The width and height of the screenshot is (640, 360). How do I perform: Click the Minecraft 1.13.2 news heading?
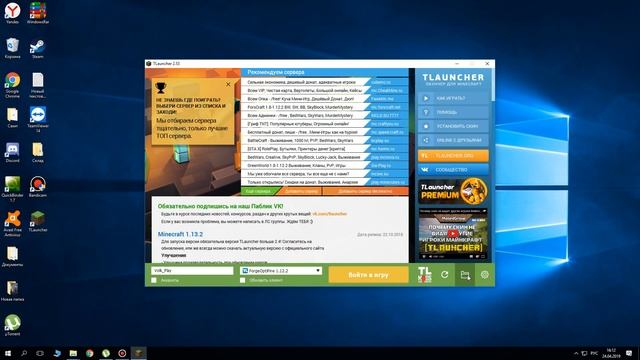click(x=180, y=234)
